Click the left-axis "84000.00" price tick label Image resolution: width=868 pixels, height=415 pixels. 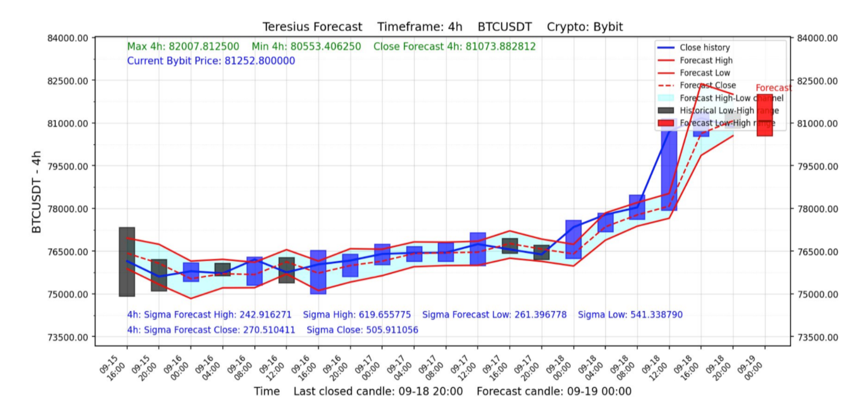(x=68, y=38)
